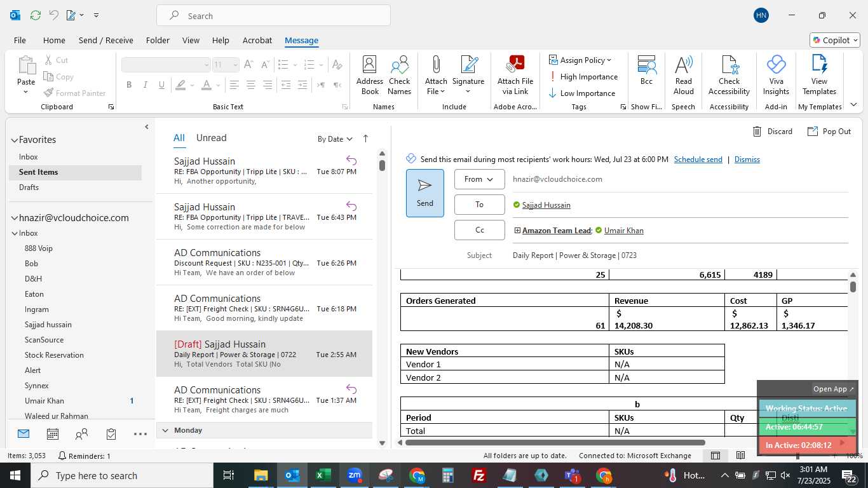
Task: Click the To button
Action: [479, 205]
